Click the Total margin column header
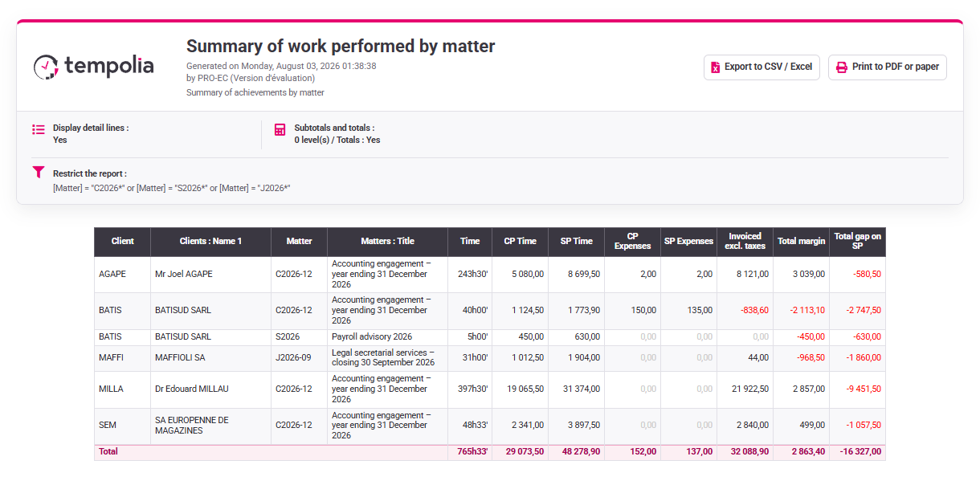The width and height of the screenshot is (980, 485). tap(802, 242)
